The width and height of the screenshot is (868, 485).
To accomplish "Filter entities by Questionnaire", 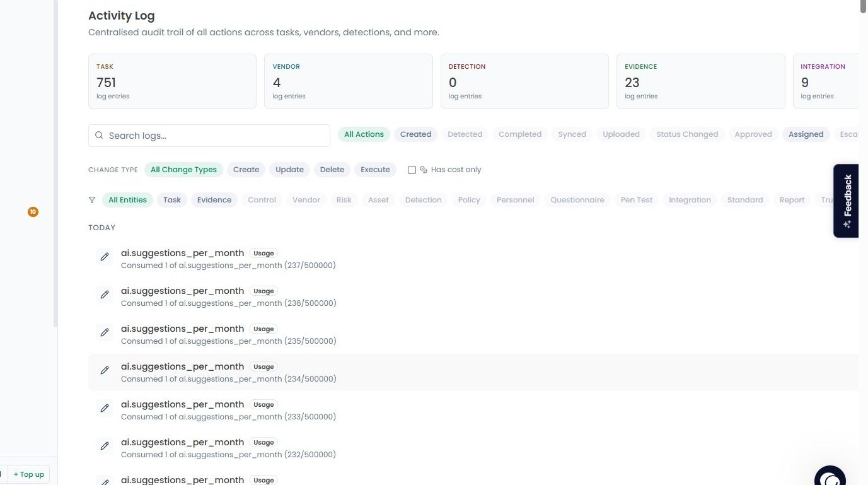I will [x=577, y=200].
